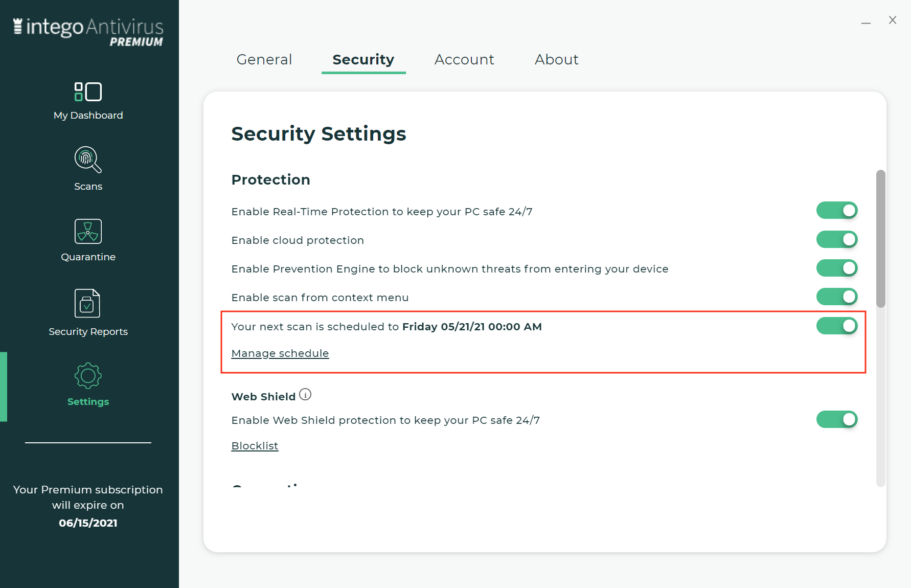Open the Manage schedule link
Image resolution: width=911 pixels, height=588 pixels.
[x=280, y=353]
